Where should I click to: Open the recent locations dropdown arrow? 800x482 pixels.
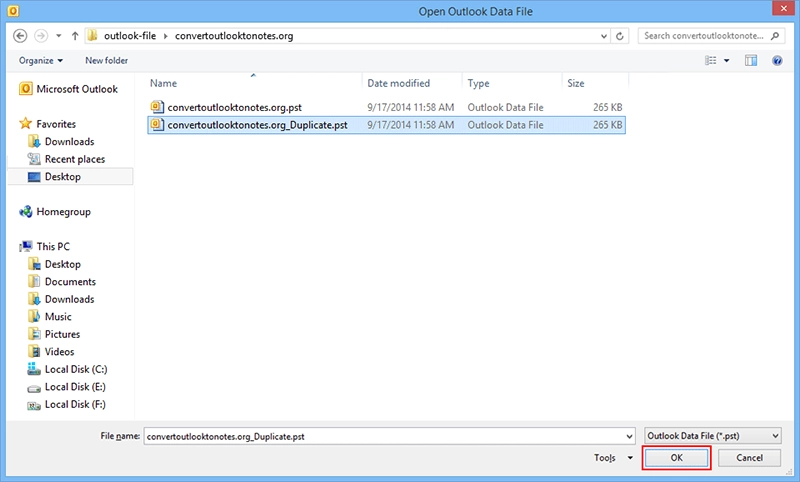(x=59, y=36)
